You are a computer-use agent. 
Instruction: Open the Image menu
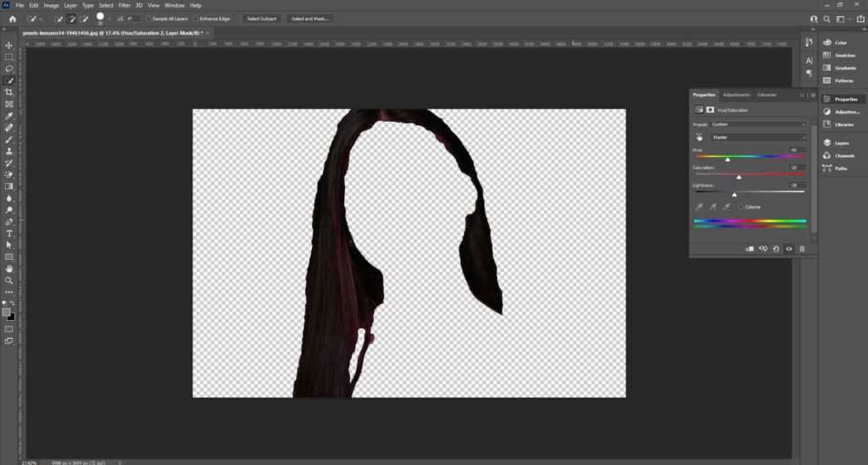51,5
